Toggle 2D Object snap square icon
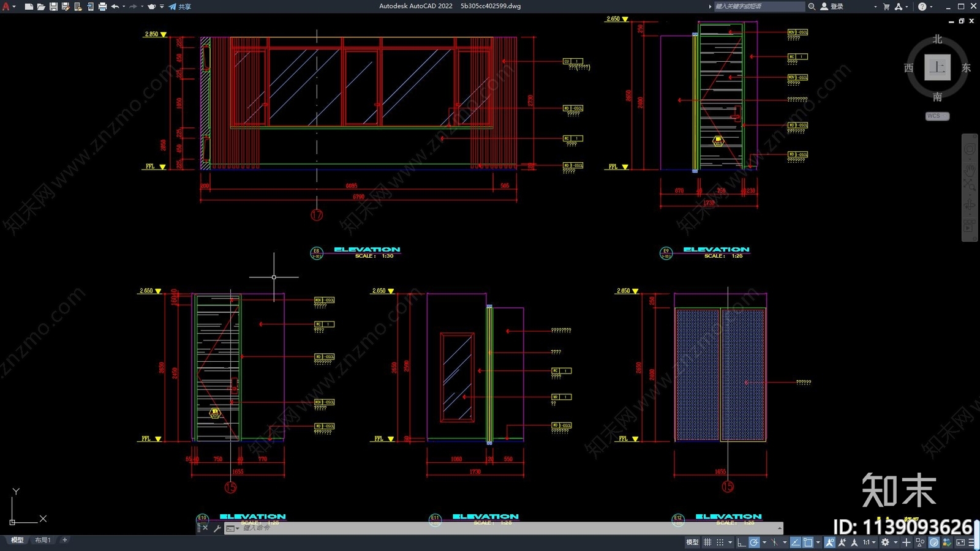 click(x=808, y=542)
